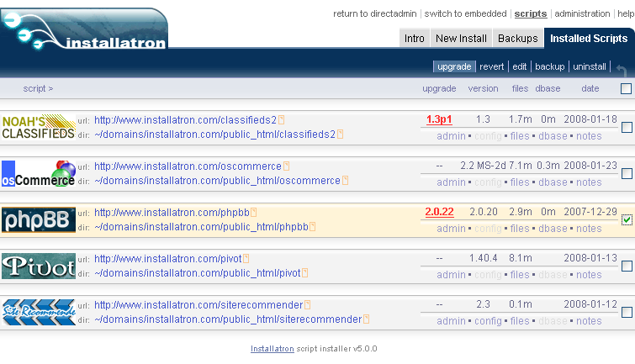635x364 pixels.
Task: Toggle the select-all checkbox in header
Action: click(626, 88)
